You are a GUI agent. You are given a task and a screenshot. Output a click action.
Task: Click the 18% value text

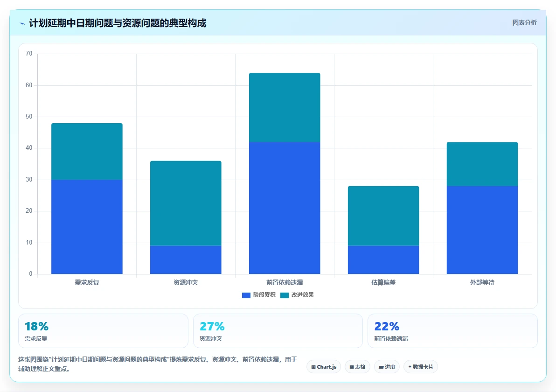point(36,326)
